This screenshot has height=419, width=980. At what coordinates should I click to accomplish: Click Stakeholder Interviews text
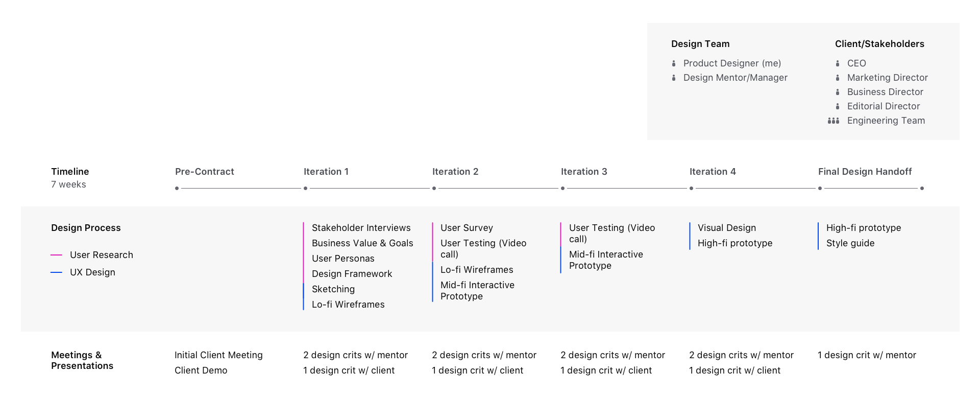[361, 228]
